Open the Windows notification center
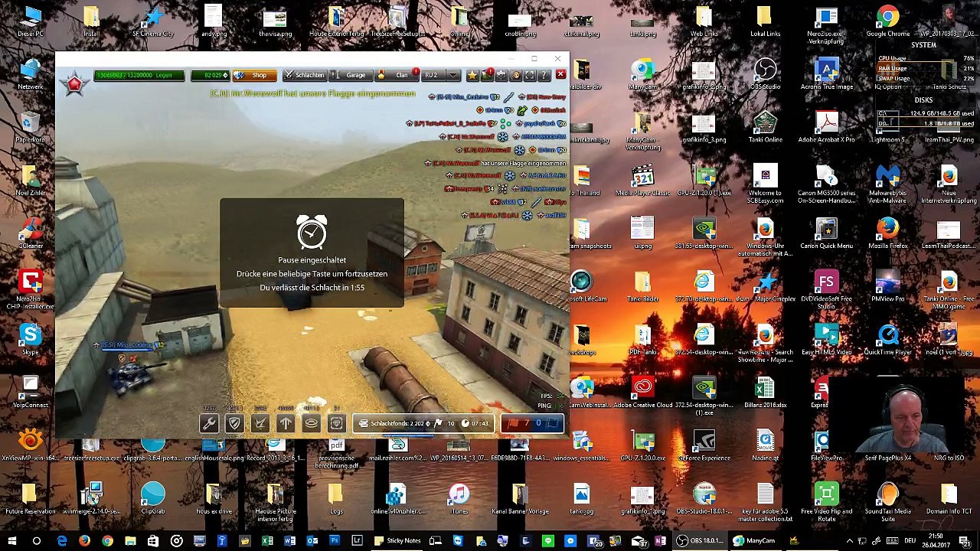 (966, 541)
